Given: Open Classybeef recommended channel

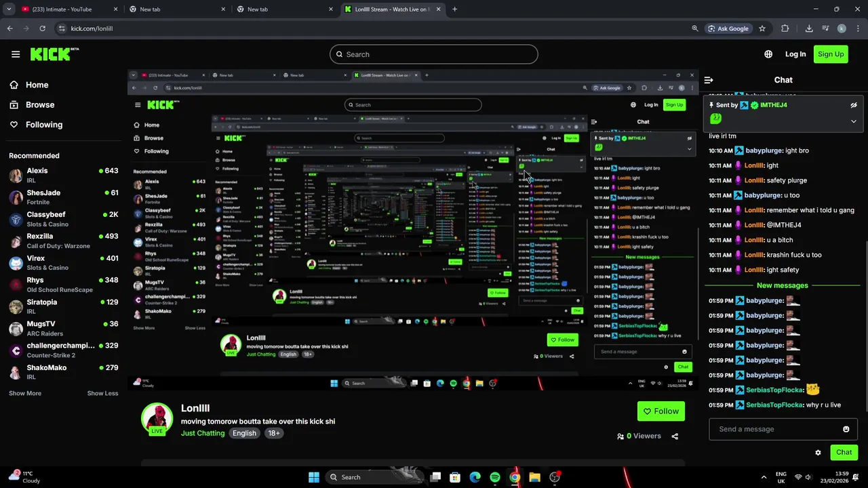Looking at the screenshot, I should [x=63, y=219].
